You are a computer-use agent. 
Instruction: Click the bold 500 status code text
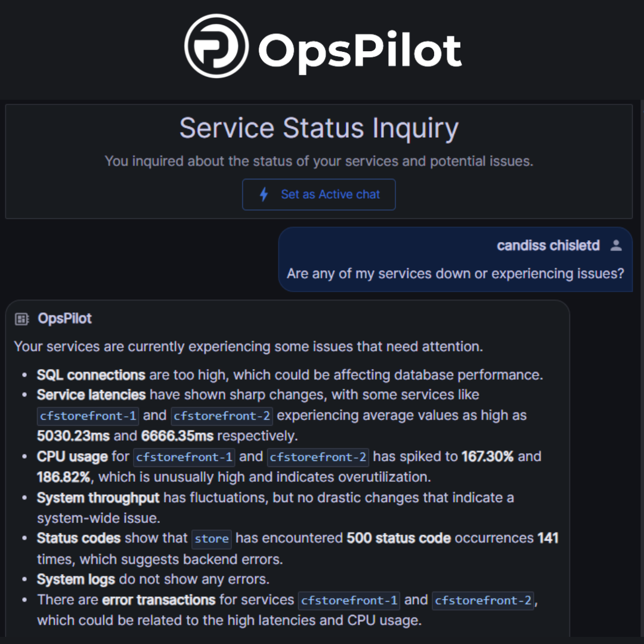[x=398, y=538]
